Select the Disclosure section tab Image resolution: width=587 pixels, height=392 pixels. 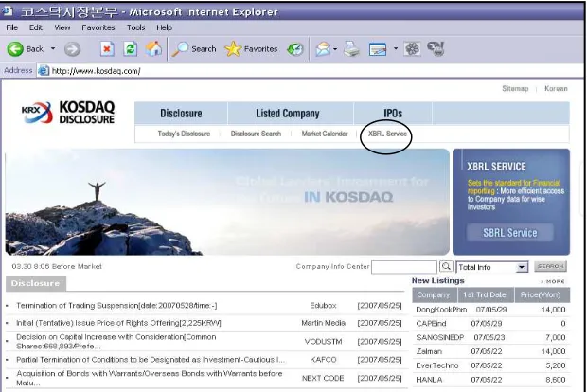point(36,283)
